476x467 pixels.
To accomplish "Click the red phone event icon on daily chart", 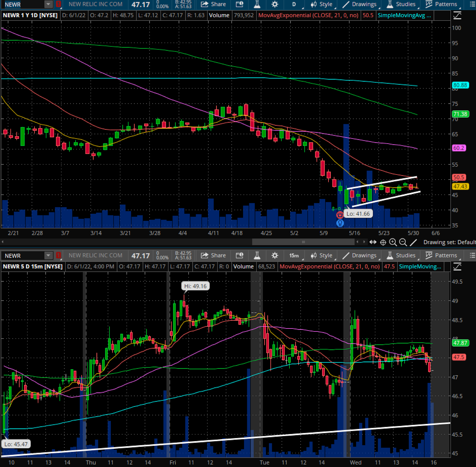I will click(340, 215).
